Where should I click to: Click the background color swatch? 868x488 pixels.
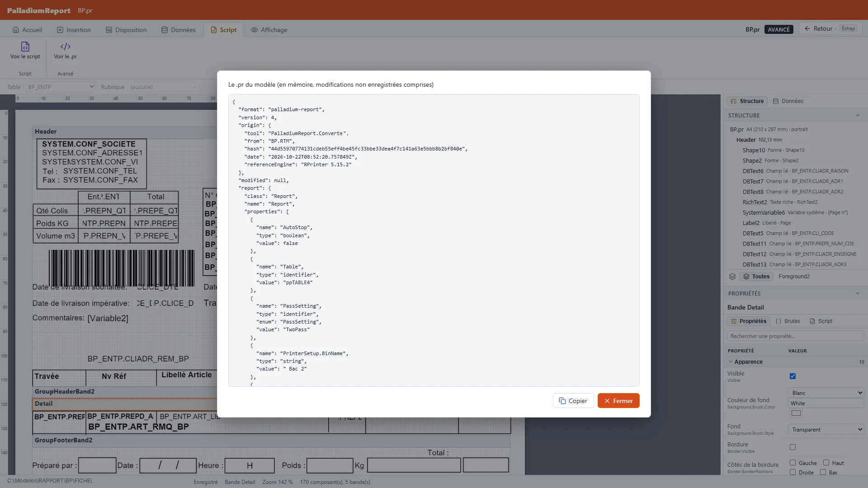pos(796,413)
